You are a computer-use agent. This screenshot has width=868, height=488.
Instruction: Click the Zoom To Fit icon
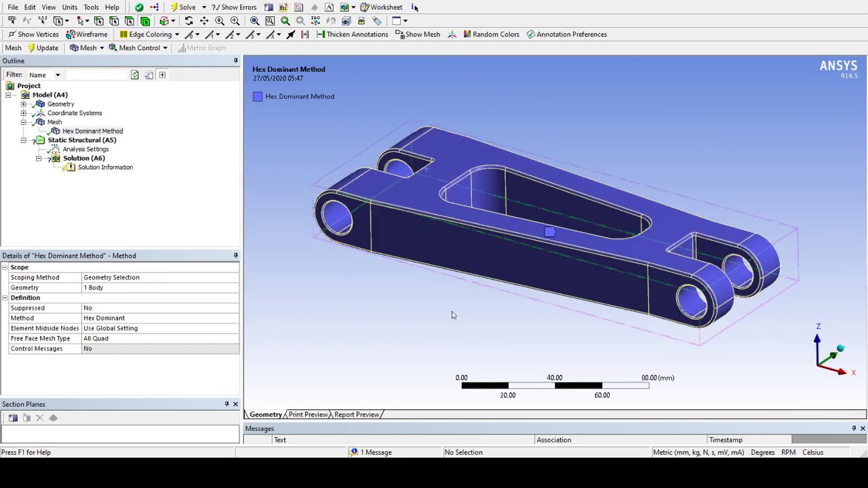(254, 21)
